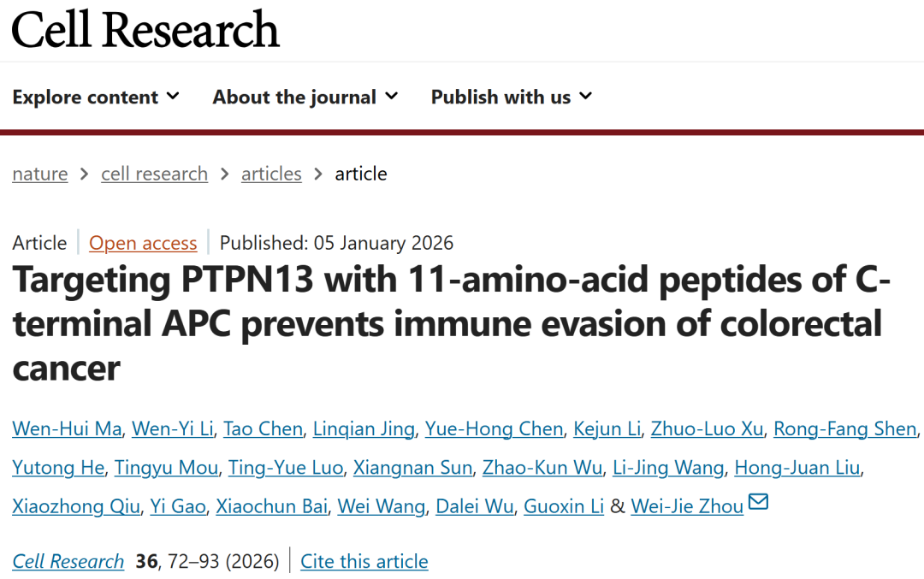Show author Hong-Juan Liu's details
Image resolution: width=924 pixels, height=579 pixels.
[798, 468]
